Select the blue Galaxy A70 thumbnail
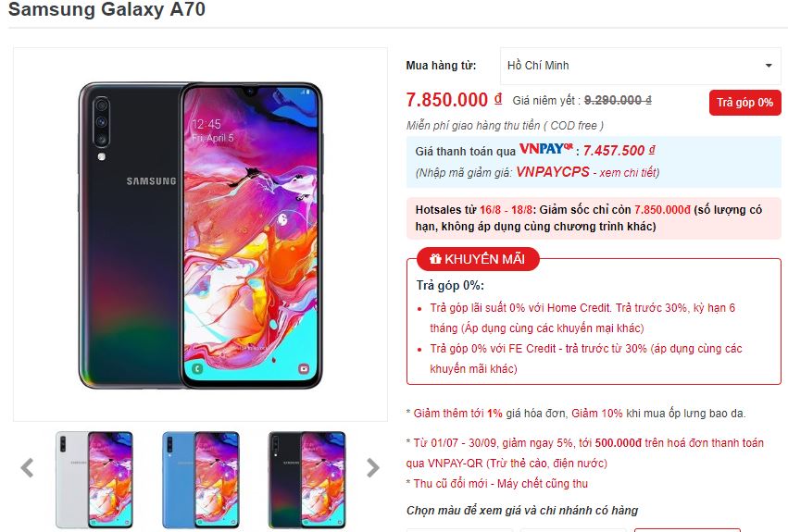This screenshot has width=788, height=532. pos(201,479)
